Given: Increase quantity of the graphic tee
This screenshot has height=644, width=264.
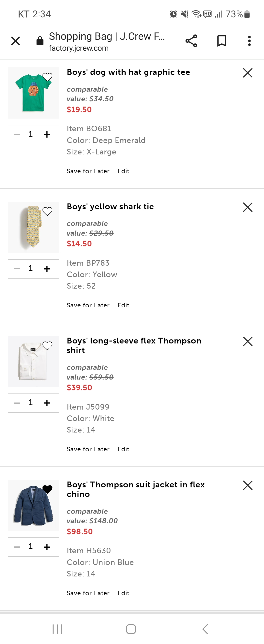Looking at the screenshot, I should pos(47,134).
